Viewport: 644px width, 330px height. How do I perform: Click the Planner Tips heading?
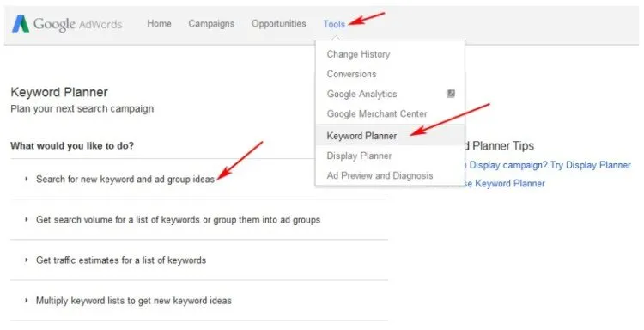(500, 145)
